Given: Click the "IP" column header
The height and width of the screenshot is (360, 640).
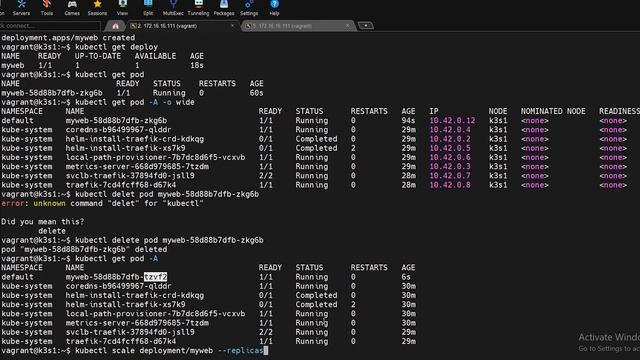Looking at the screenshot, I should pyautogui.click(x=433, y=111).
